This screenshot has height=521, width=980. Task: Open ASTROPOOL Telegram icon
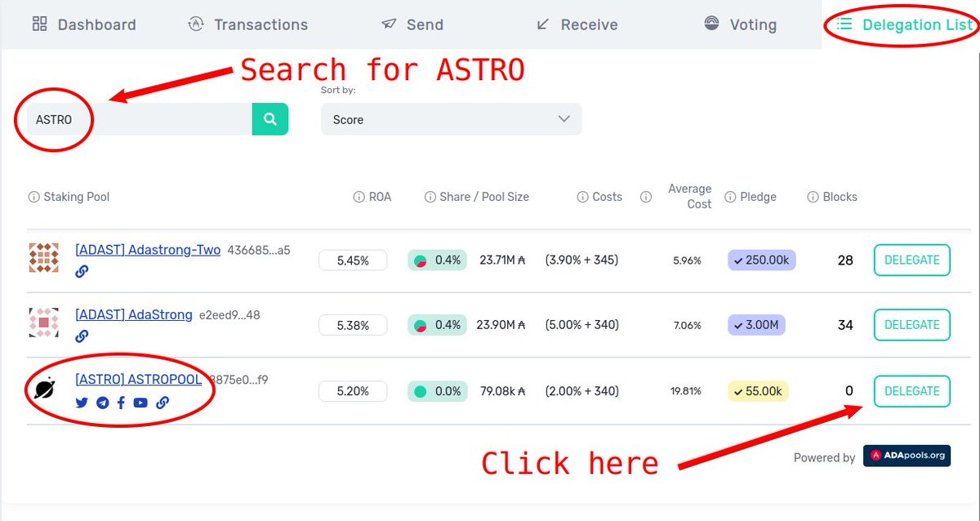pyautogui.click(x=102, y=402)
